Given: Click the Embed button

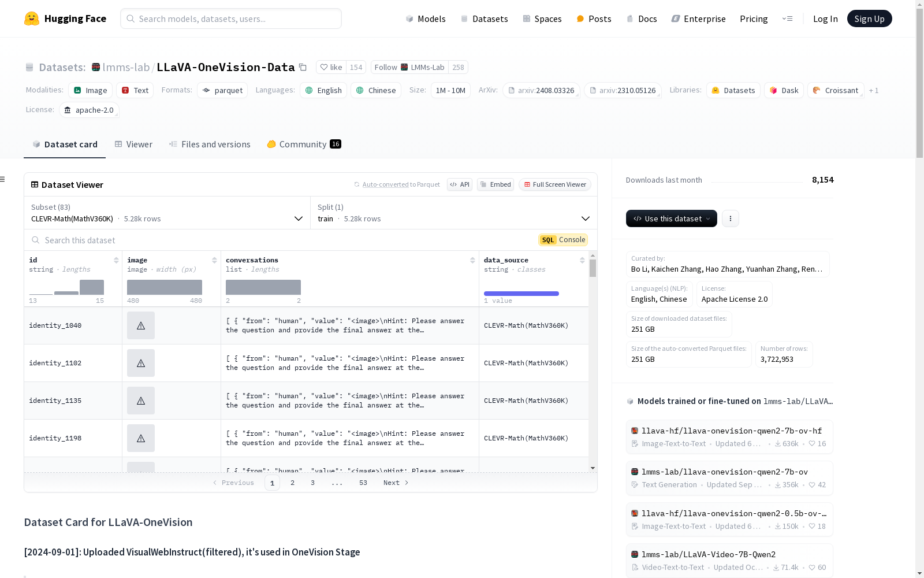Looking at the screenshot, I should coord(495,184).
